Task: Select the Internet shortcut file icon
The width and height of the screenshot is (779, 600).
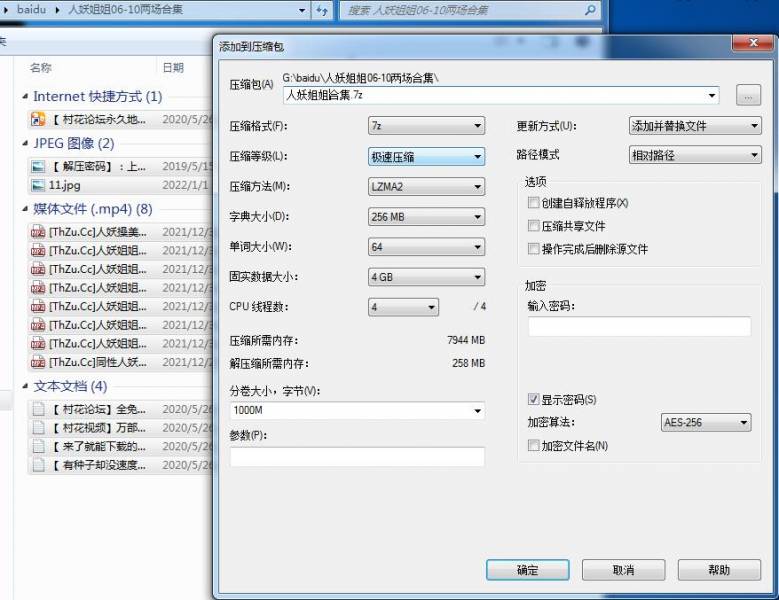Action: click(x=38, y=119)
